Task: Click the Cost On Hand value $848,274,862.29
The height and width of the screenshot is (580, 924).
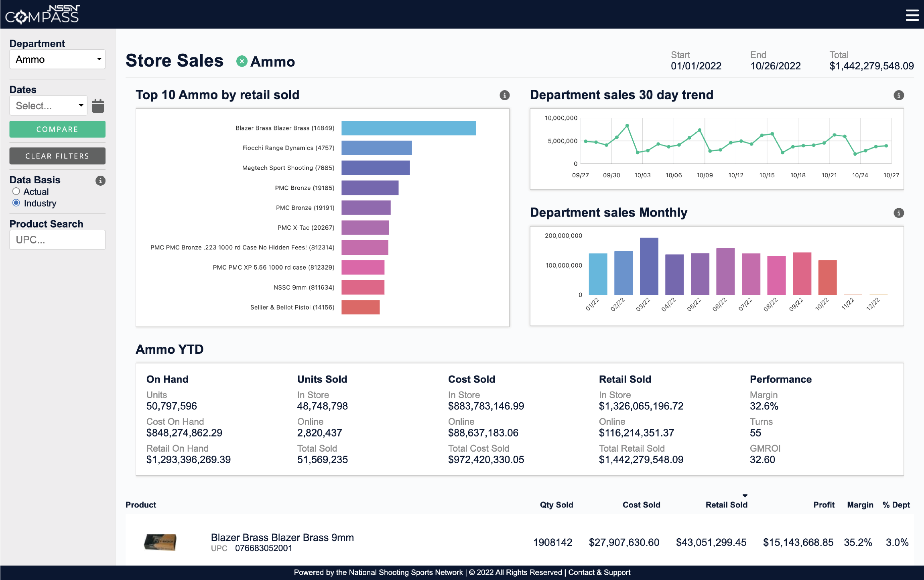Action: pos(184,433)
